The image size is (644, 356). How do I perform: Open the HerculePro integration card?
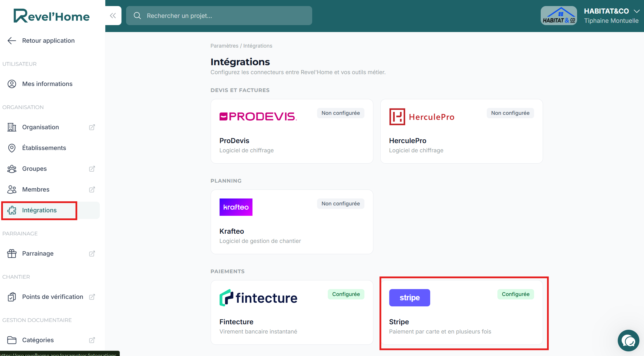(x=461, y=131)
